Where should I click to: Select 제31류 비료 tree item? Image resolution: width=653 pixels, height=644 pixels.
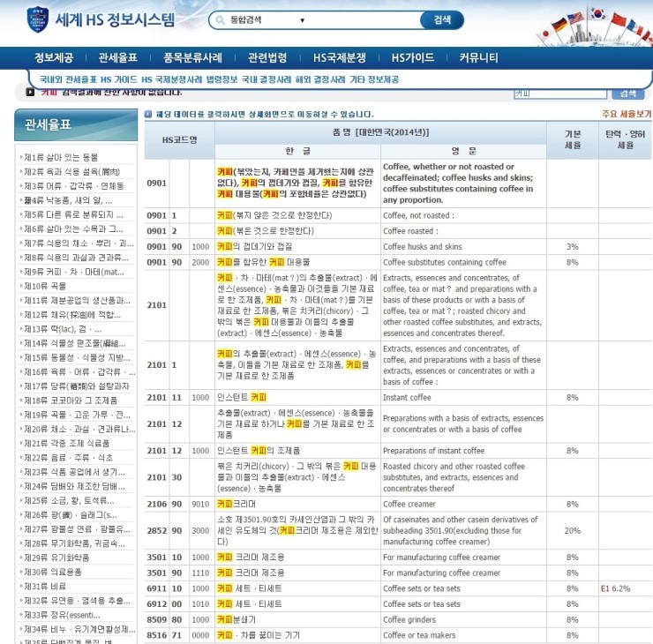(45, 587)
